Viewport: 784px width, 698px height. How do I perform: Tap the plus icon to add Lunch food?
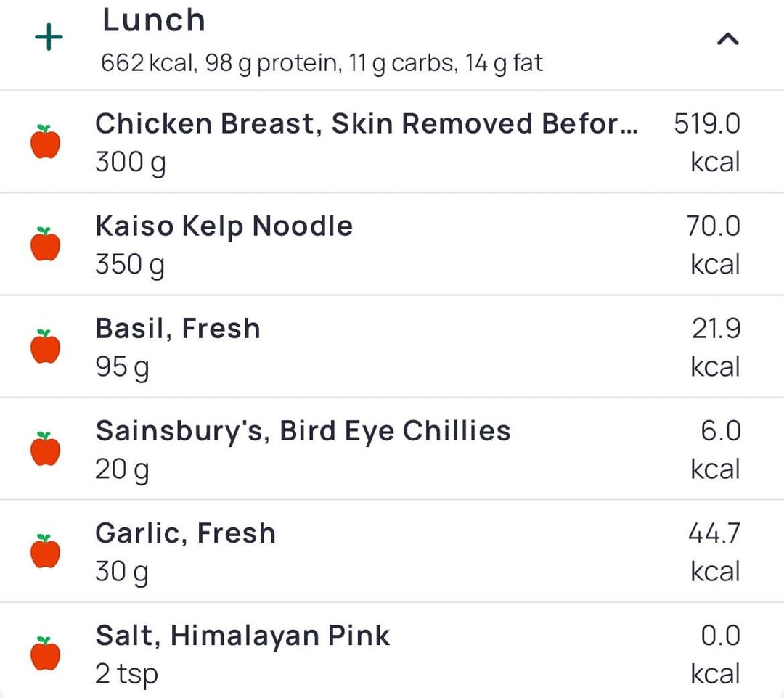coord(49,38)
